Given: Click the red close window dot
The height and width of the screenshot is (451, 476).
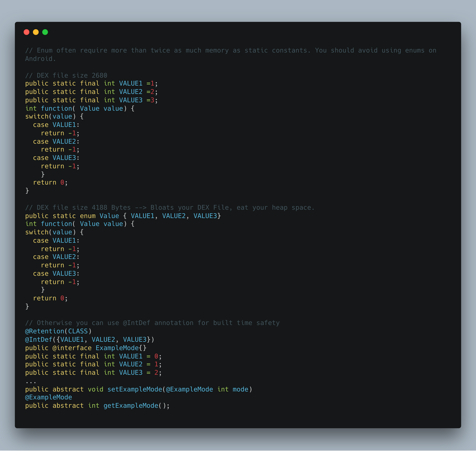Looking at the screenshot, I should click(26, 32).
